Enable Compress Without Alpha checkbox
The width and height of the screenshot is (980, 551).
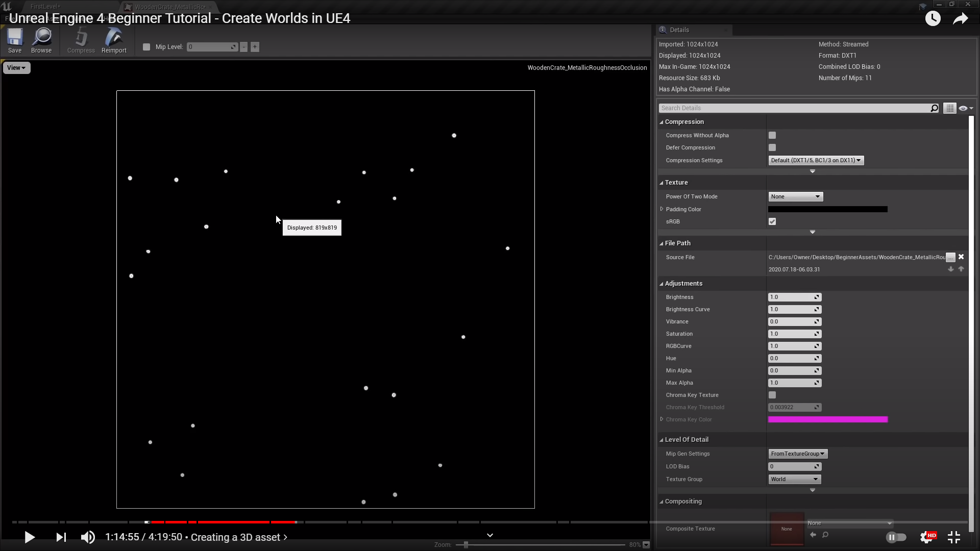tap(772, 136)
